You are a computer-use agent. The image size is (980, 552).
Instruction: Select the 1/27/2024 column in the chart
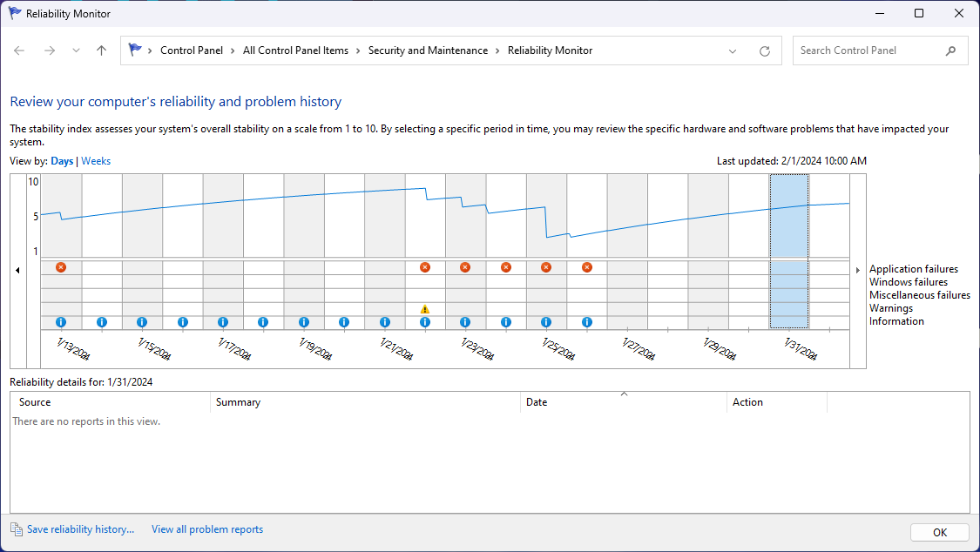click(627, 251)
